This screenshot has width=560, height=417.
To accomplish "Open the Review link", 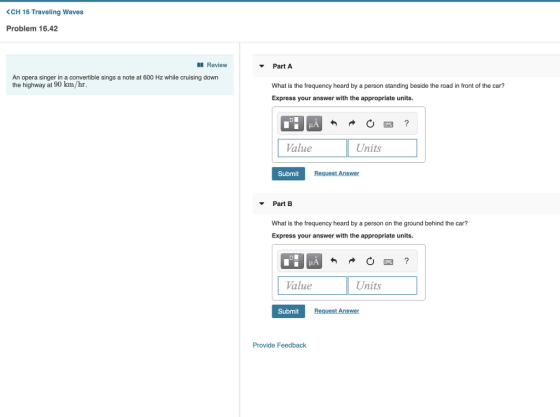I will [x=212, y=65].
